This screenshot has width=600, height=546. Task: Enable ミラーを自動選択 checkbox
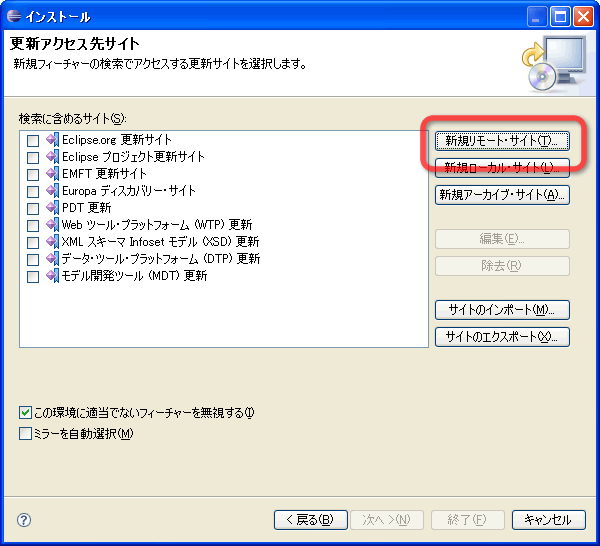tap(25, 434)
